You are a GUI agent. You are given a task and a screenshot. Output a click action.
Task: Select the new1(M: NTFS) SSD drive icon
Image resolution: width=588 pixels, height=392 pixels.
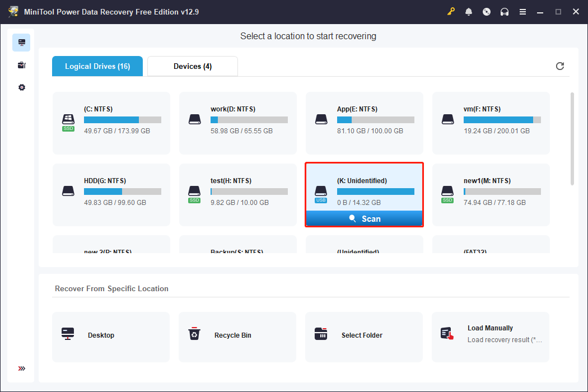point(447,194)
